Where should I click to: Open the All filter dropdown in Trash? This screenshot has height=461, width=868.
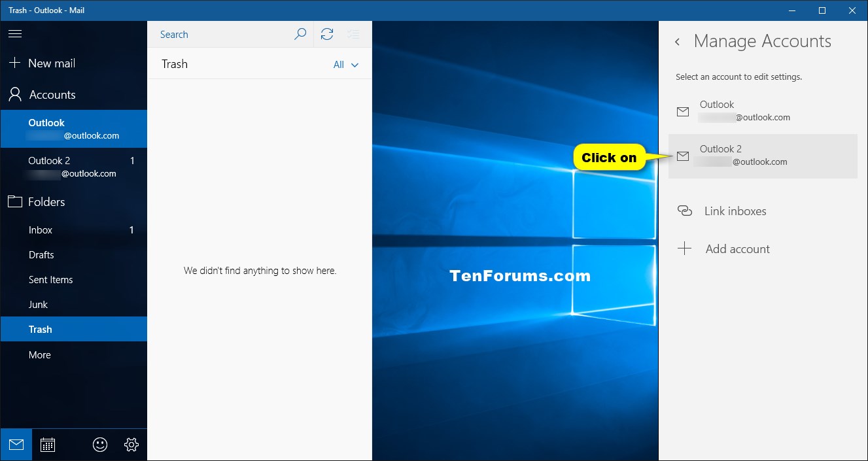(x=346, y=64)
